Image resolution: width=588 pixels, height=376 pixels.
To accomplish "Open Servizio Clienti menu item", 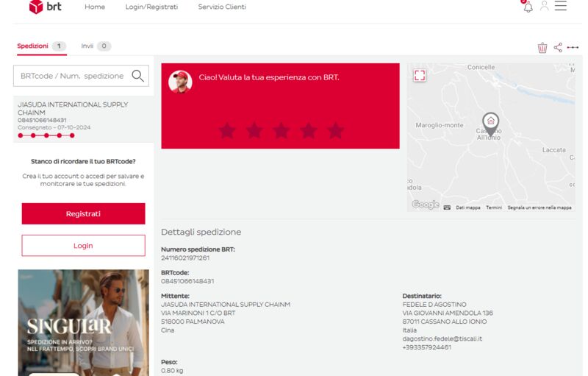I will click(x=222, y=7).
